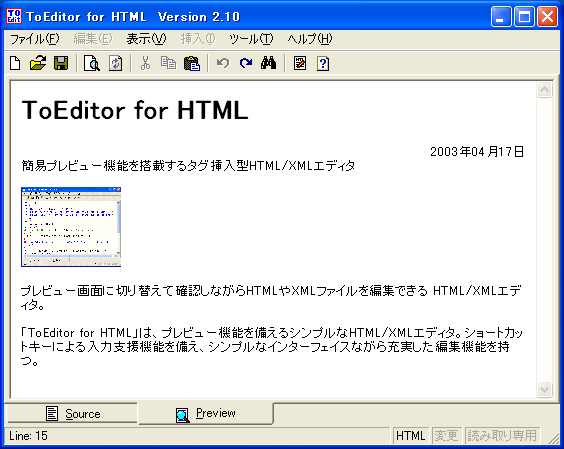
Task: Click the Help question mark icon
Action: (x=323, y=63)
